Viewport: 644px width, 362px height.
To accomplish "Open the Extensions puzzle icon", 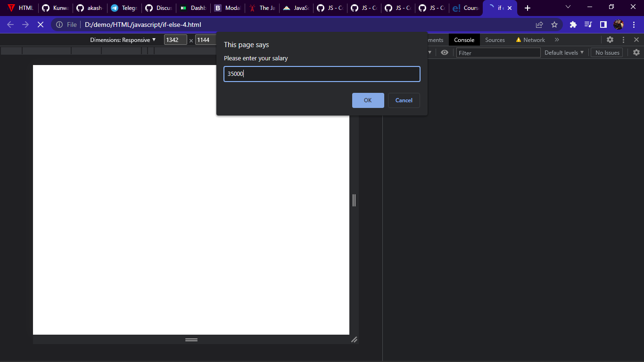I will [x=573, y=25].
